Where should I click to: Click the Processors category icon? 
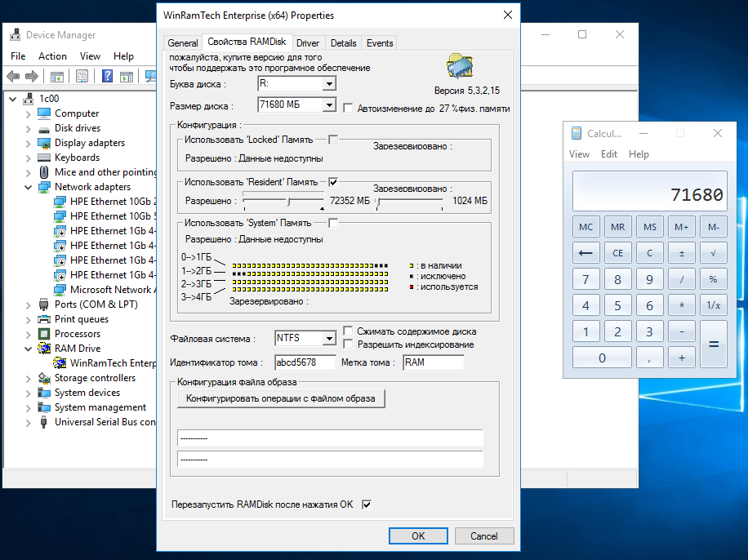44,334
